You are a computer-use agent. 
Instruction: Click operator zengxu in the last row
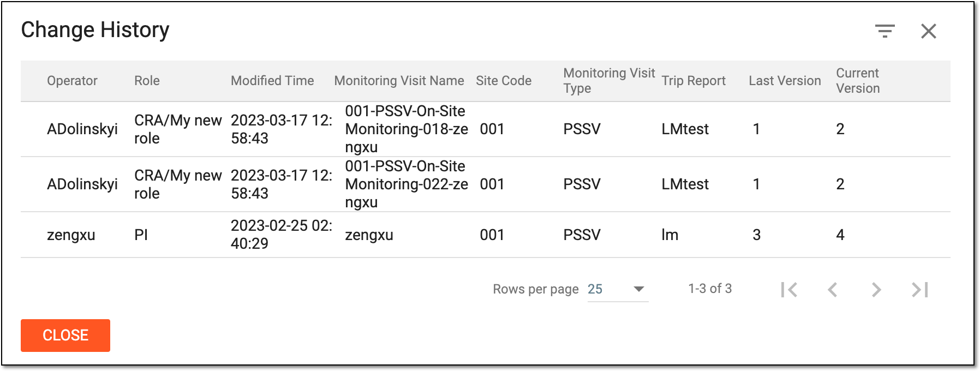point(71,235)
